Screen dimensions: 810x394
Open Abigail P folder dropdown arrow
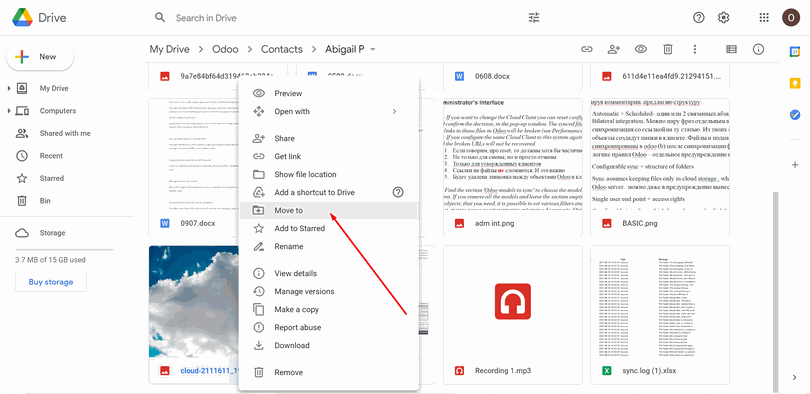tap(372, 50)
